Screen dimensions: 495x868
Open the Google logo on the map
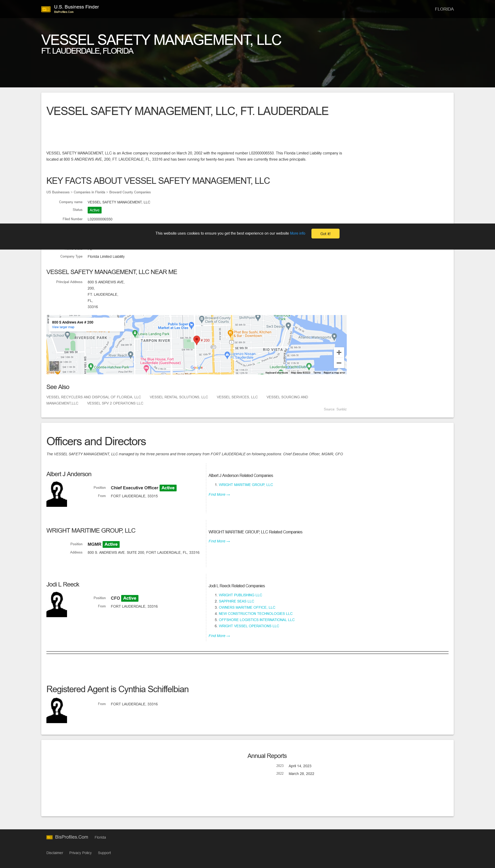click(196, 367)
